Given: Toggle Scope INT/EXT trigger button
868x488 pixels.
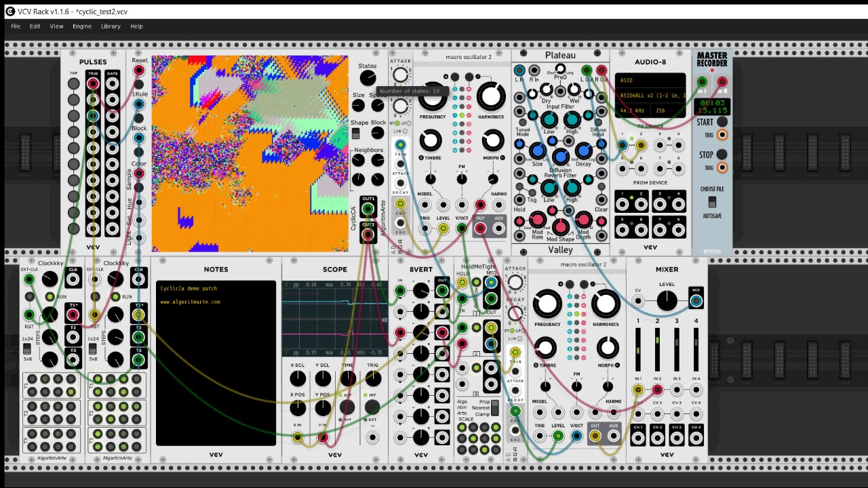Looking at the screenshot, I should click(372, 407).
